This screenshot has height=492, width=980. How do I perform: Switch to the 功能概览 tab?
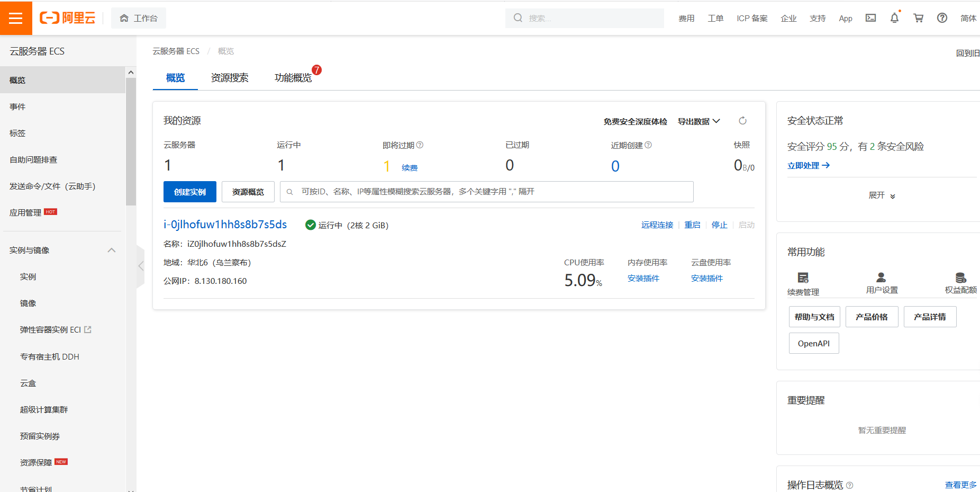click(294, 77)
